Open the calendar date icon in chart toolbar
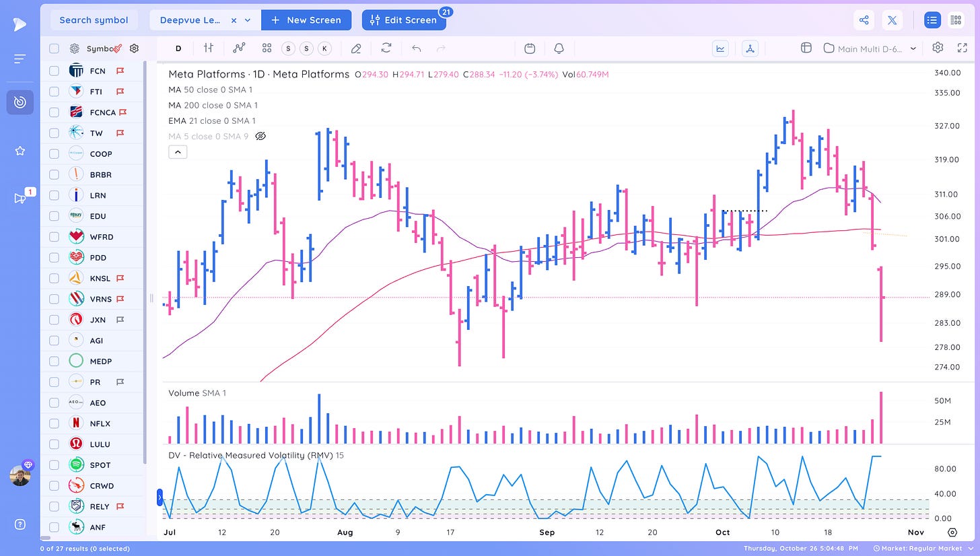The image size is (980, 556). point(530,48)
